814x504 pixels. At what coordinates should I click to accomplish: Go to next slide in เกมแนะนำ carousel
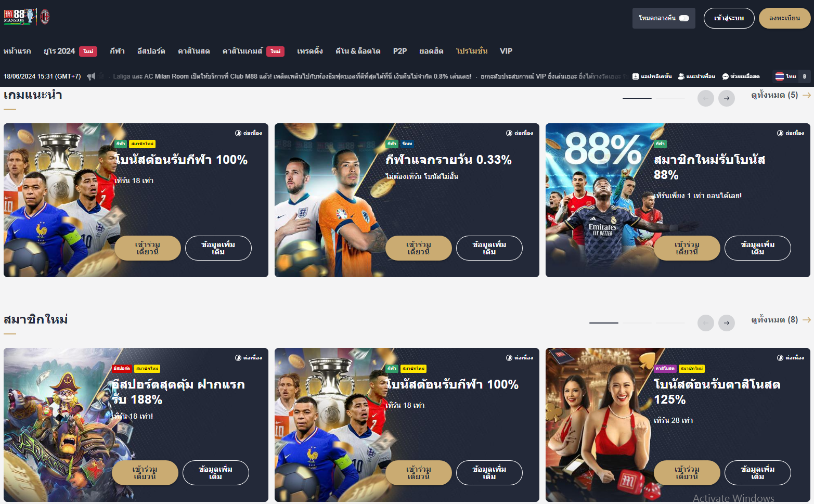pos(727,98)
